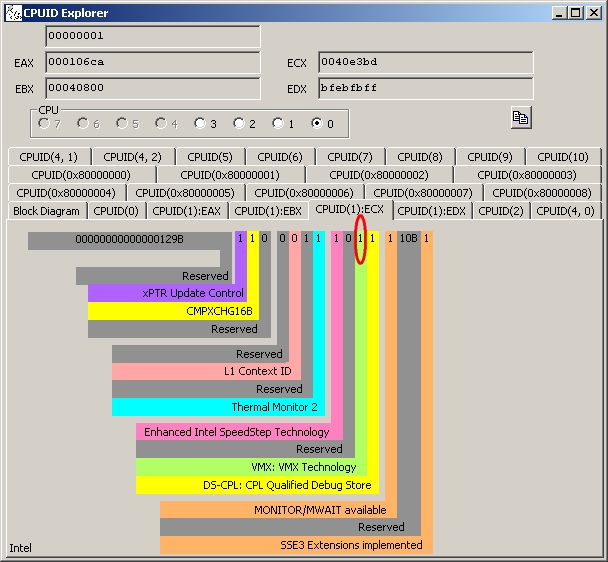The image size is (608, 562).
Task: Switch to CPUID(1):EAX tab
Action: [187, 211]
